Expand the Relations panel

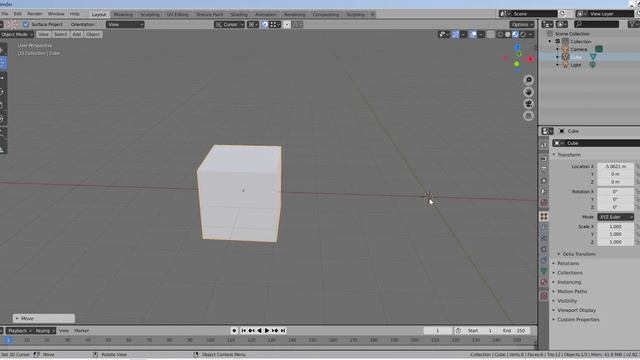[x=568, y=263]
